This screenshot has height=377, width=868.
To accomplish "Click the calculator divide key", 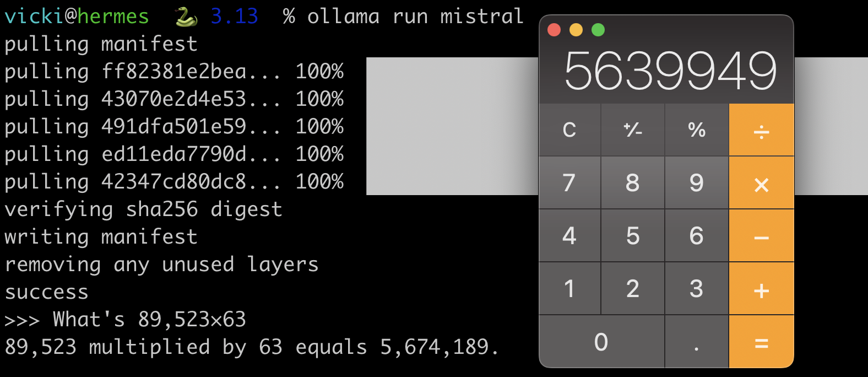I will (x=761, y=130).
